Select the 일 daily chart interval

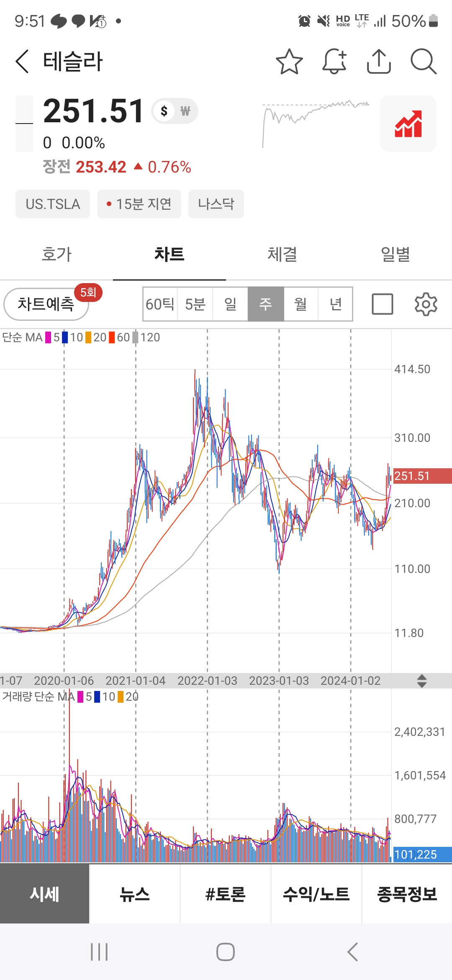pos(230,304)
